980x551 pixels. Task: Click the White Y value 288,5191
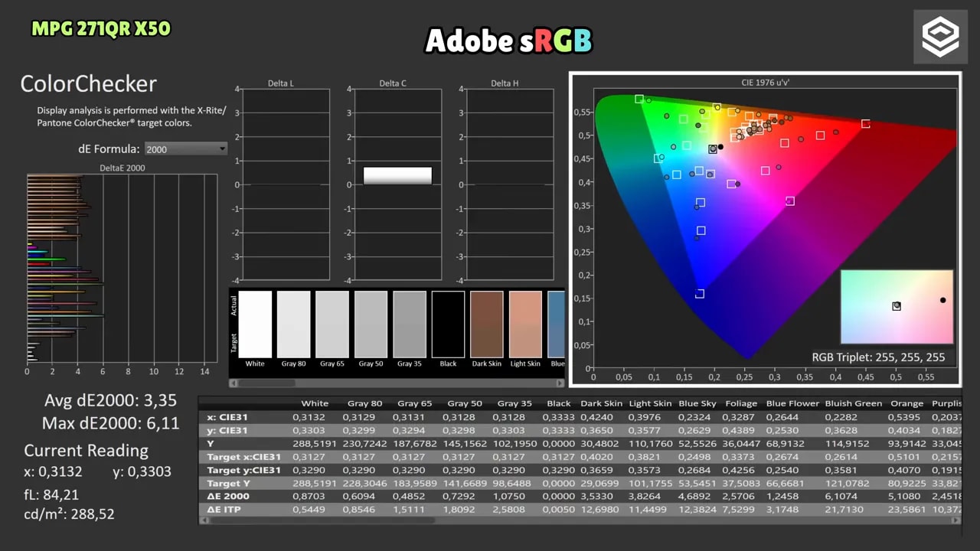tap(315, 443)
